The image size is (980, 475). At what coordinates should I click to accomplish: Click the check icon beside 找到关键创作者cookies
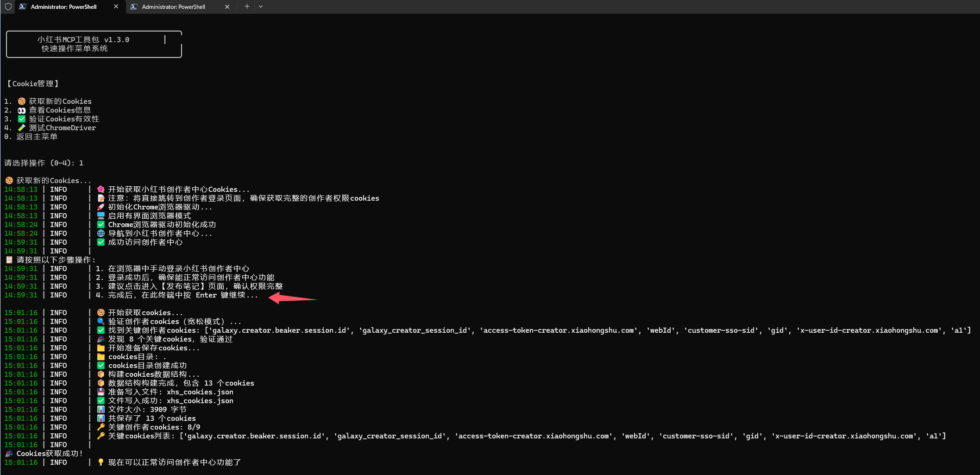101,330
